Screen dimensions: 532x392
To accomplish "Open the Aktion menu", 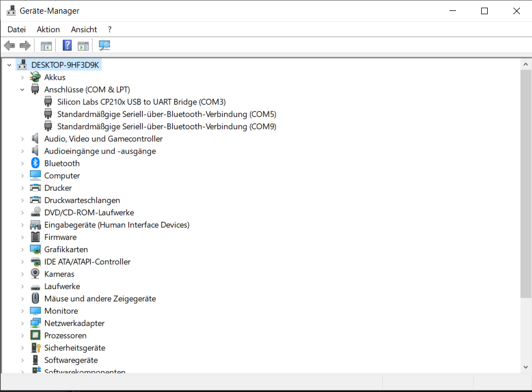I will click(48, 30).
